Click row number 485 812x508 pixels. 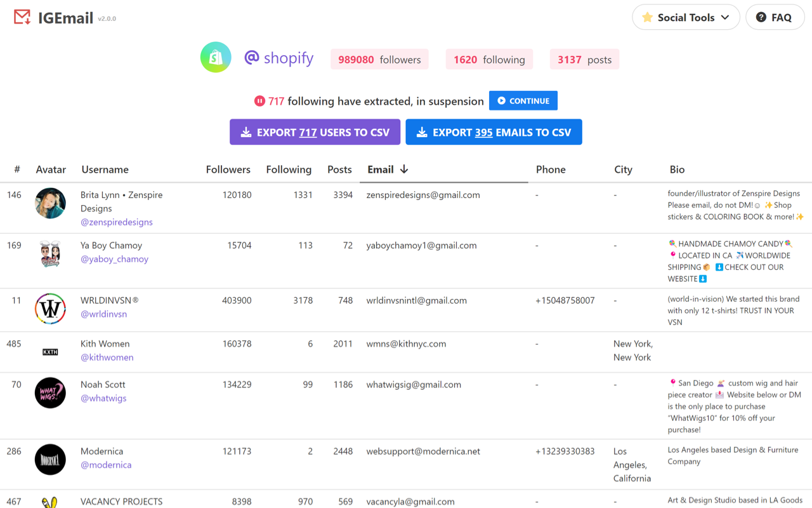[x=14, y=344]
